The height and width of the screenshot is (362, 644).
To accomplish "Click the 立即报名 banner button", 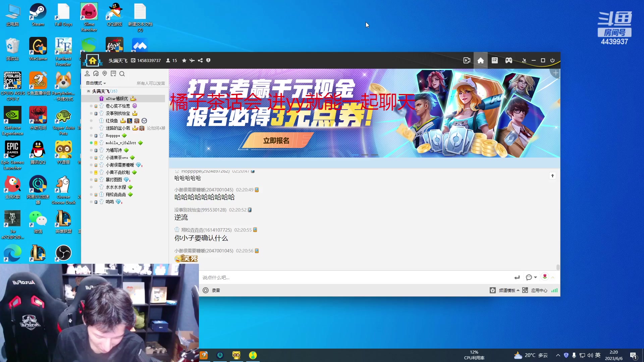I will (x=276, y=140).
